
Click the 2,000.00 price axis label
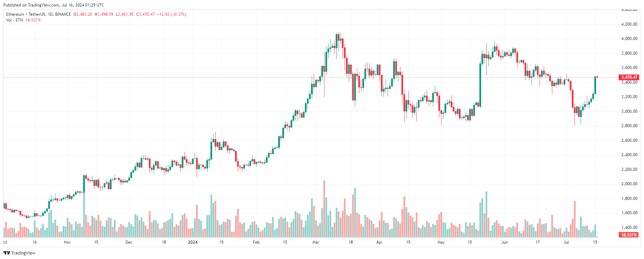pos(629,184)
